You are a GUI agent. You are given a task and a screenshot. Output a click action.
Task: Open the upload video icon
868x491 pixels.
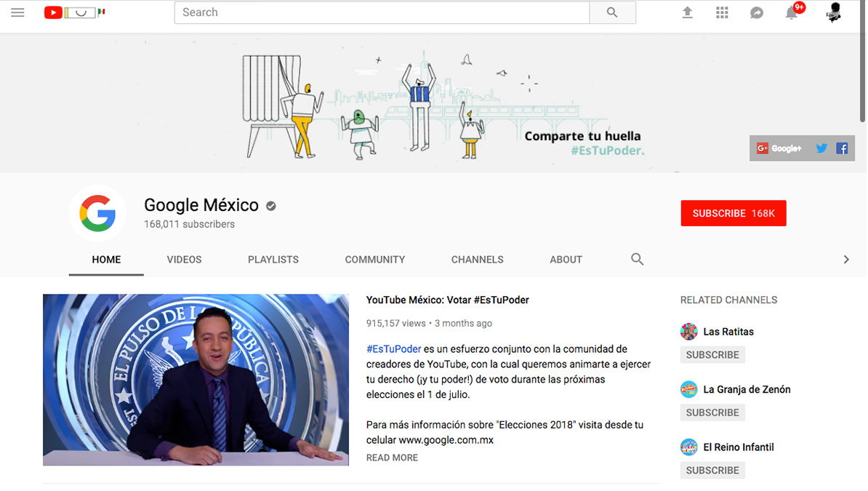click(687, 12)
